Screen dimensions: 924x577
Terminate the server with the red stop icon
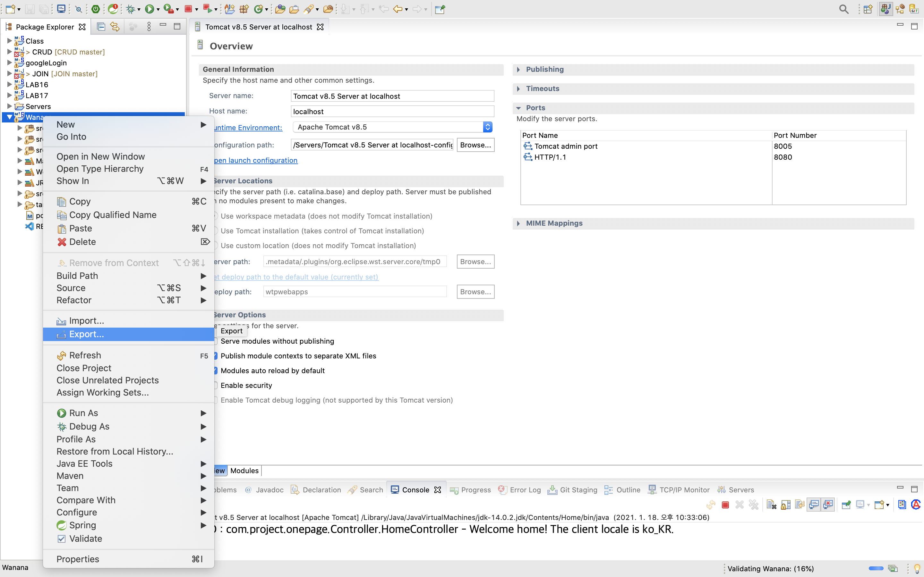pos(725,505)
